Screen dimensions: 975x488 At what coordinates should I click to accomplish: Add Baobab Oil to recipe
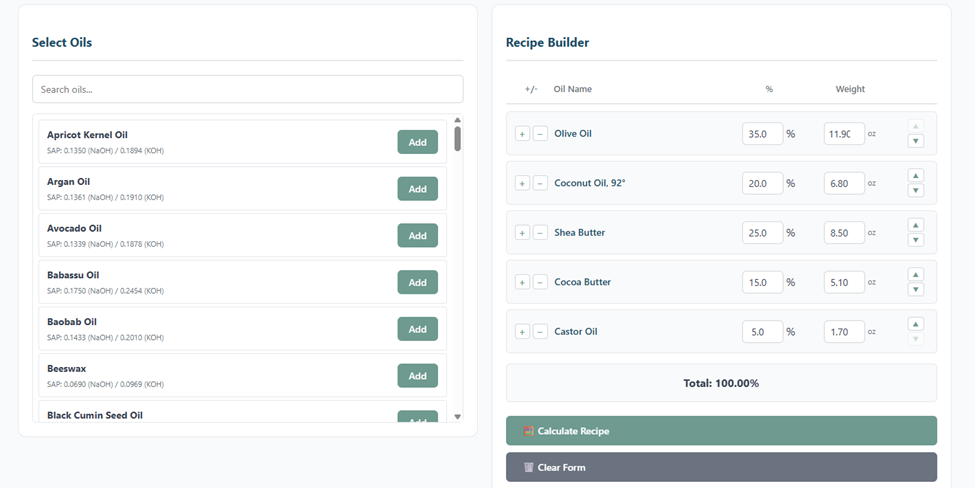417,329
